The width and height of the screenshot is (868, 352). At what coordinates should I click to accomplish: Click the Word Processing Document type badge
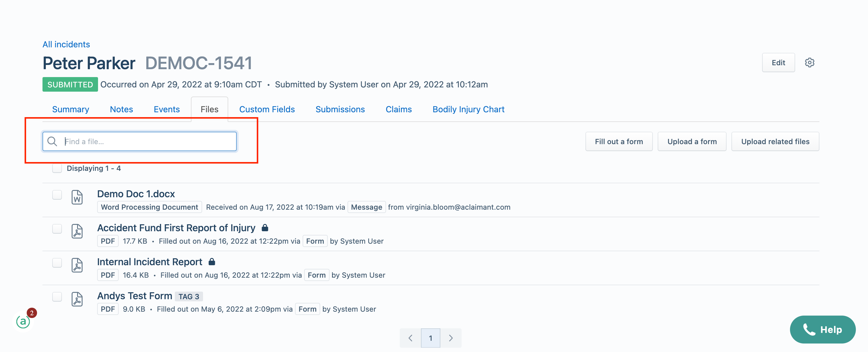(149, 207)
